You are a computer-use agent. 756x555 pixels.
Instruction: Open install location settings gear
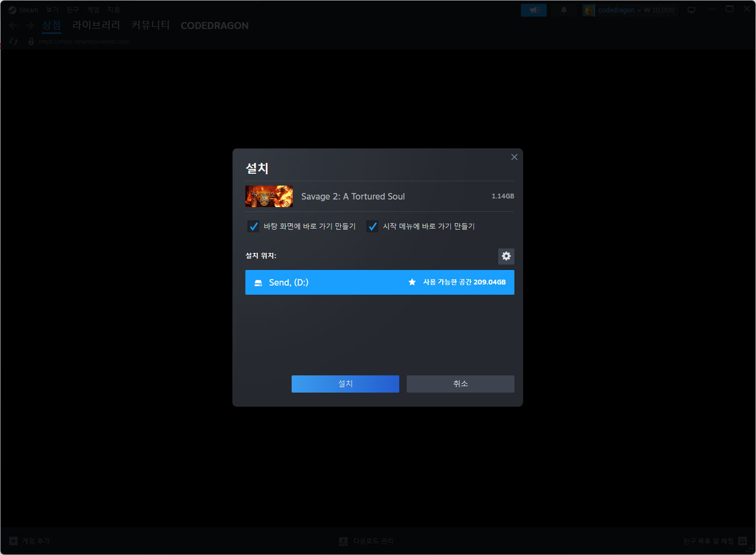point(506,256)
